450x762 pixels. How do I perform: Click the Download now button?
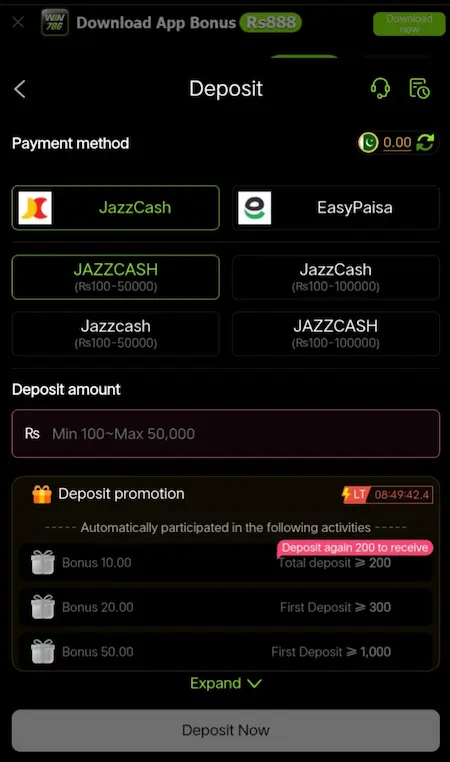[x=409, y=24]
